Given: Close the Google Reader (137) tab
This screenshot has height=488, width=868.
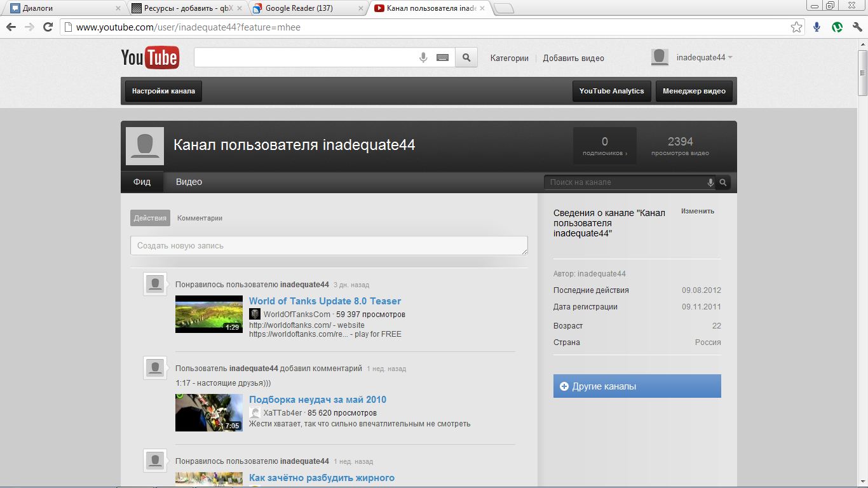Looking at the screenshot, I should click(x=361, y=9).
